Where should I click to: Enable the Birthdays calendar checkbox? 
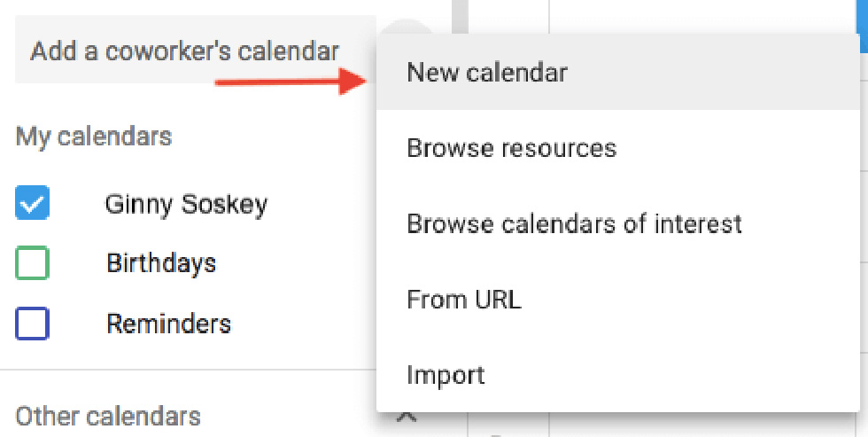tap(33, 263)
